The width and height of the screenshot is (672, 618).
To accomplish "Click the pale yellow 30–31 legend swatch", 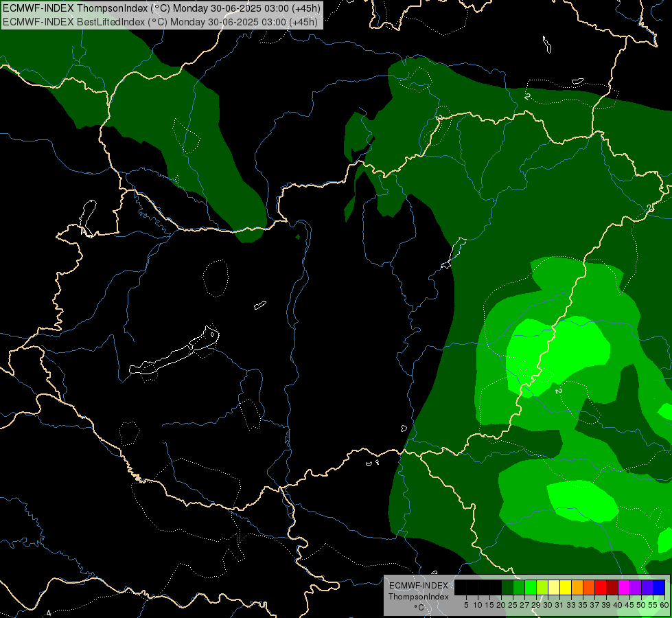I will tap(554, 587).
